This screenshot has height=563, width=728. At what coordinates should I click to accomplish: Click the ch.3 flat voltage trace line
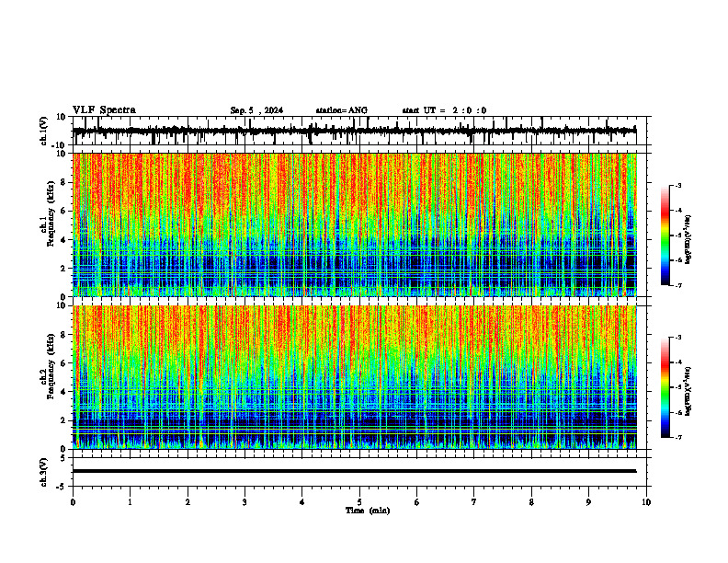point(355,471)
